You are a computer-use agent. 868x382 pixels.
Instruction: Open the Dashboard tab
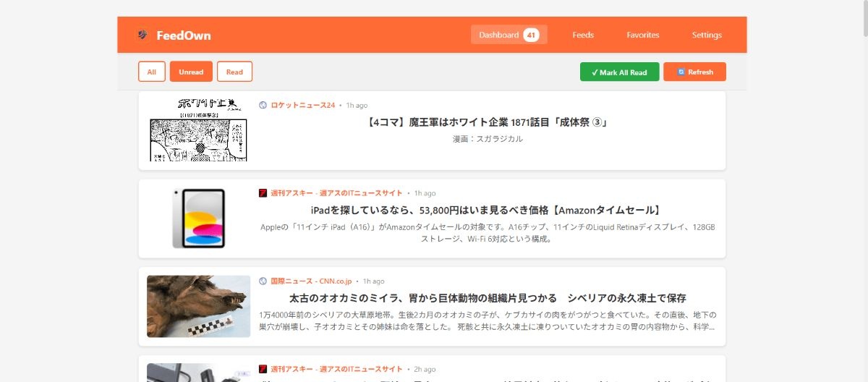(499, 35)
